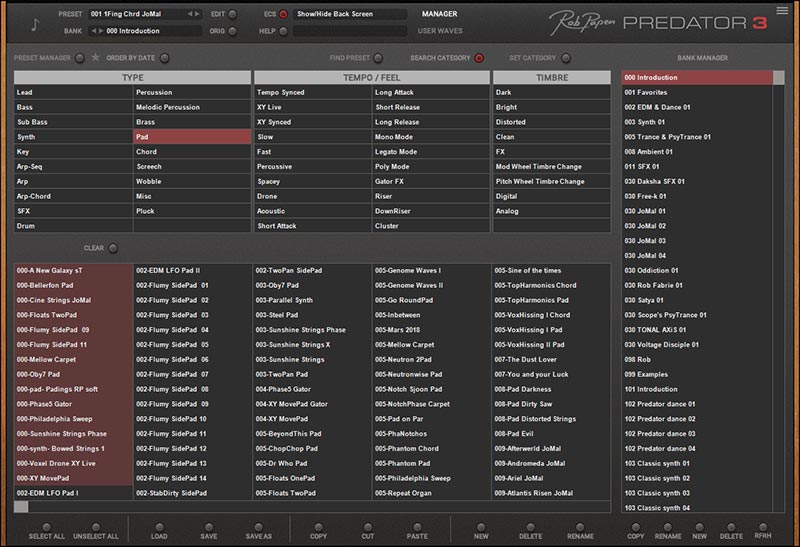800x547 pixels.
Task: Click the SAVE AS button
Action: tap(259, 527)
